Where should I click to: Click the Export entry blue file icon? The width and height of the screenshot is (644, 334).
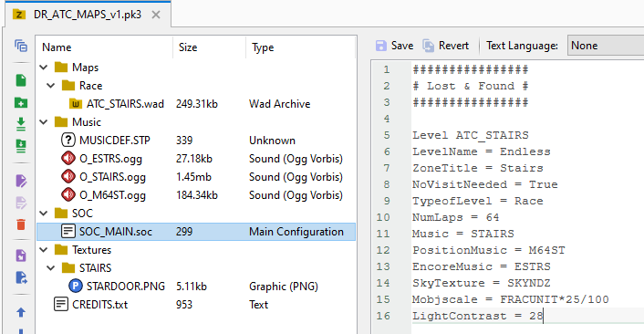[x=21, y=277]
